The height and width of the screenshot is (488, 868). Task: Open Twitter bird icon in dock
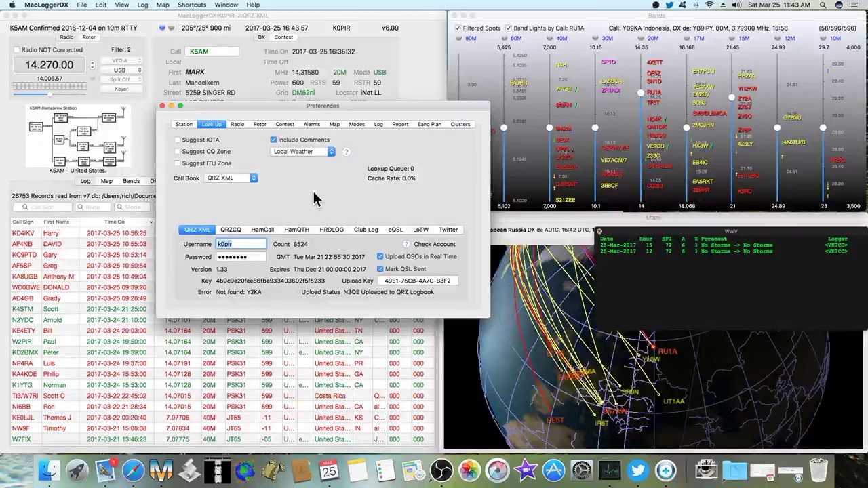click(x=637, y=470)
